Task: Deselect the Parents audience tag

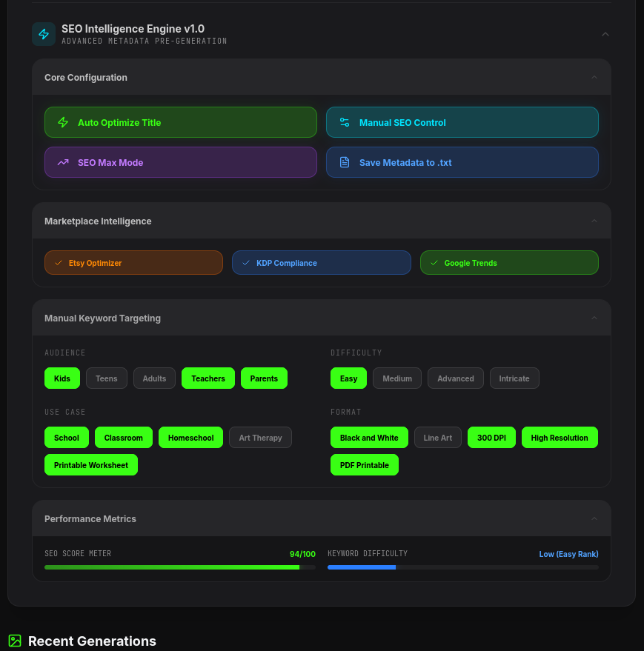Action: pos(264,378)
